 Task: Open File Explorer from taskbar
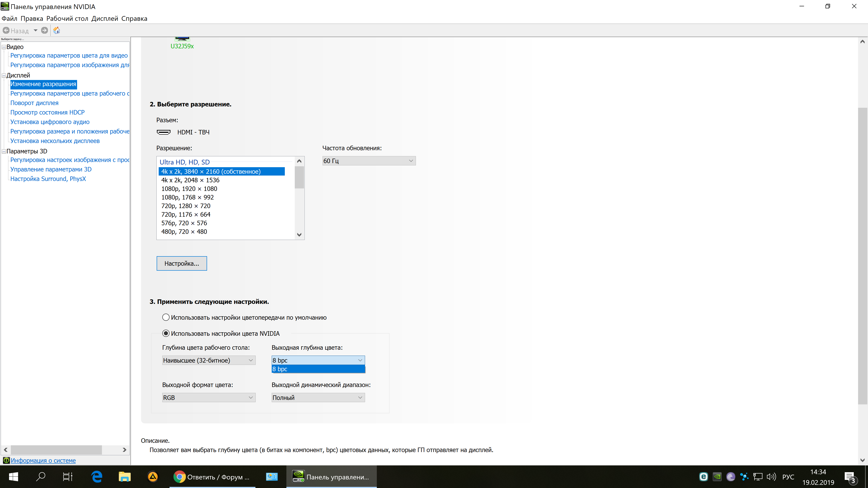124,477
